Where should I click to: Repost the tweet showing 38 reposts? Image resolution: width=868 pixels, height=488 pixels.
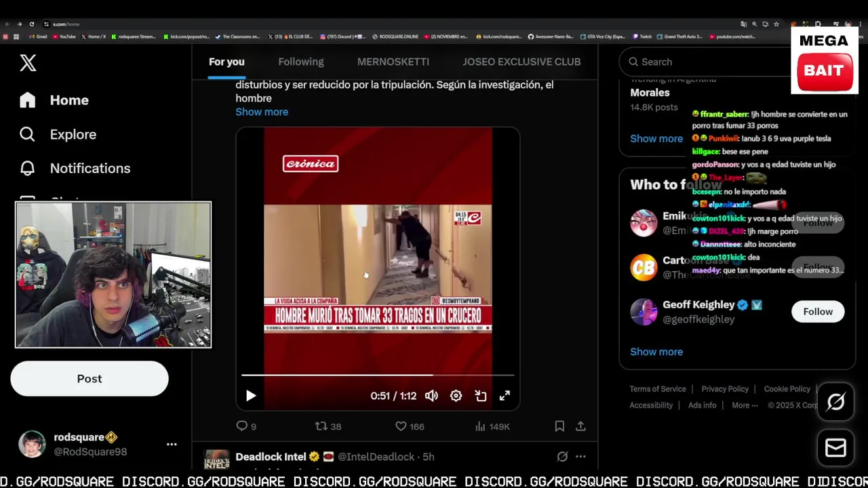328,426
